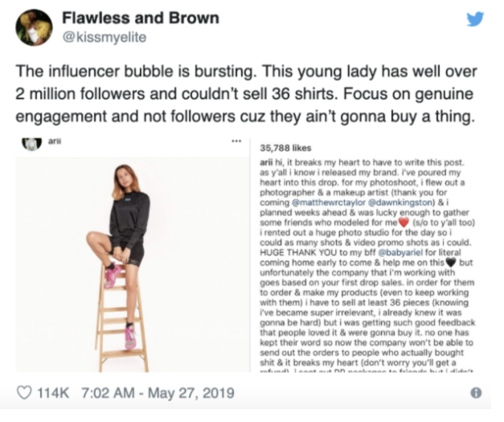Click the Twitter bird logo

pyautogui.click(x=475, y=19)
